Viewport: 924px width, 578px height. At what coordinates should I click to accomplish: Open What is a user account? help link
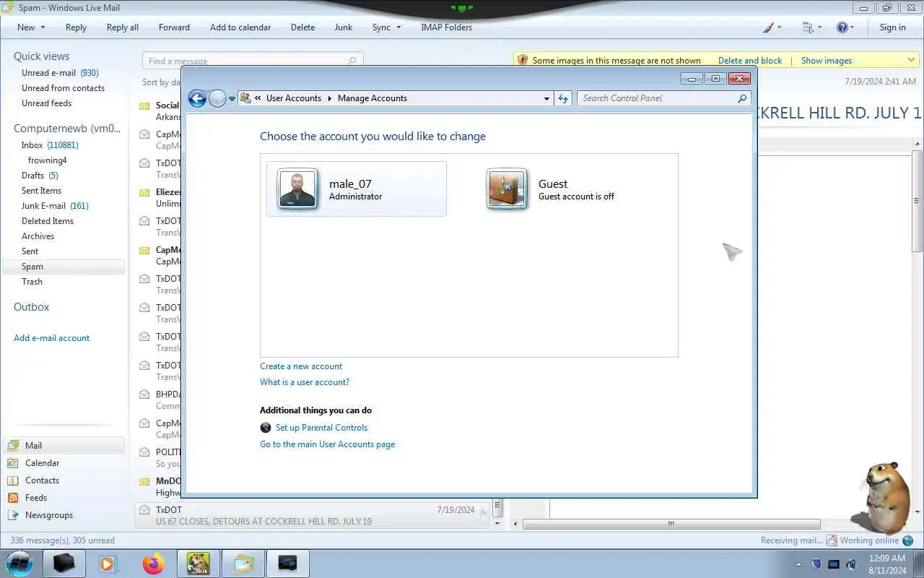[x=305, y=382]
